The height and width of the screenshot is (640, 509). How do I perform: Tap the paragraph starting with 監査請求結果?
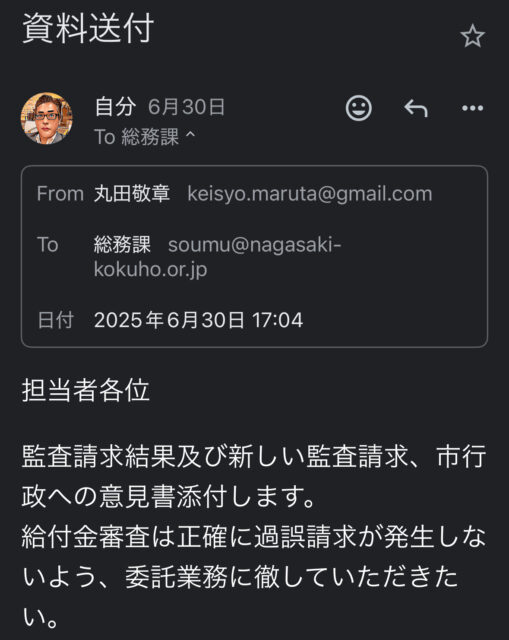point(254,477)
